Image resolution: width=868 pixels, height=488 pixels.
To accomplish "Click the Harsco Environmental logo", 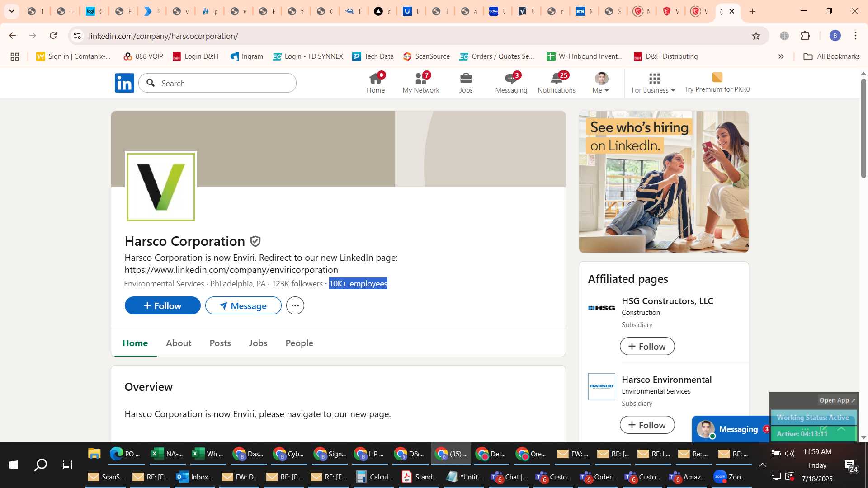I will point(601,386).
